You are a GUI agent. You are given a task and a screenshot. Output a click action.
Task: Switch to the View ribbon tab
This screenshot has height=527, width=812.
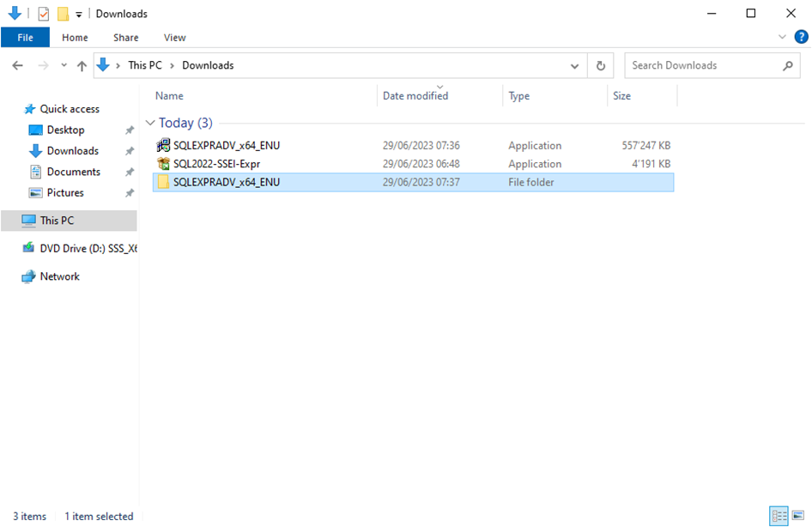174,37
